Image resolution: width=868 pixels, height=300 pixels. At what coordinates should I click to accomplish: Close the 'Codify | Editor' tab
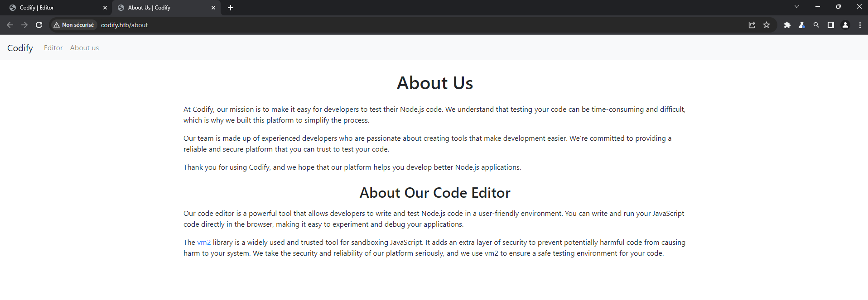105,8
